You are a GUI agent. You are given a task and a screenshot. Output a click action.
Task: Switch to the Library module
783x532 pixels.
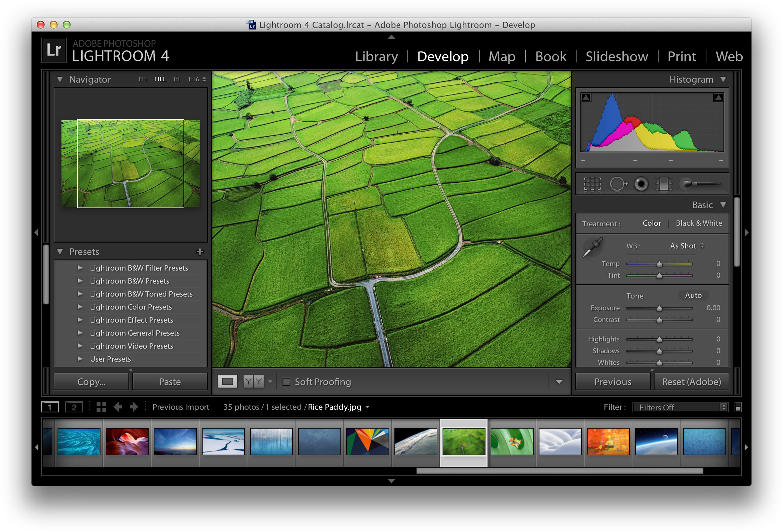point(376,57)
